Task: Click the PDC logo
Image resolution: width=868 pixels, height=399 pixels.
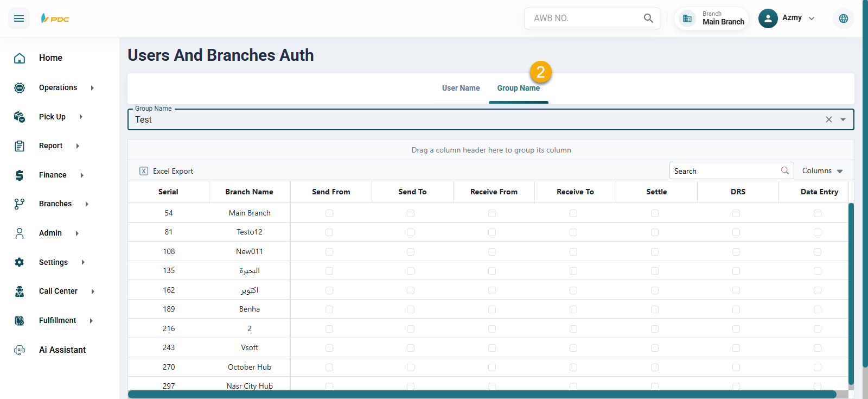Action: (x=55, y=18)
